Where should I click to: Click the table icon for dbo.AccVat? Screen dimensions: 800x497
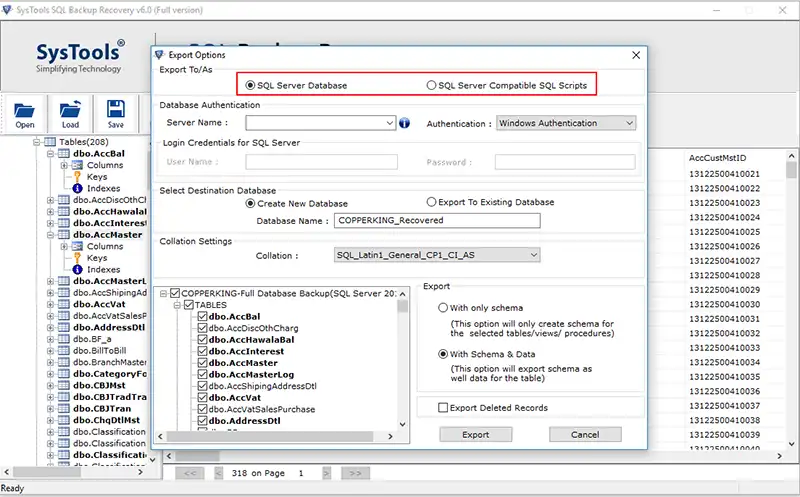click(64, 304)
